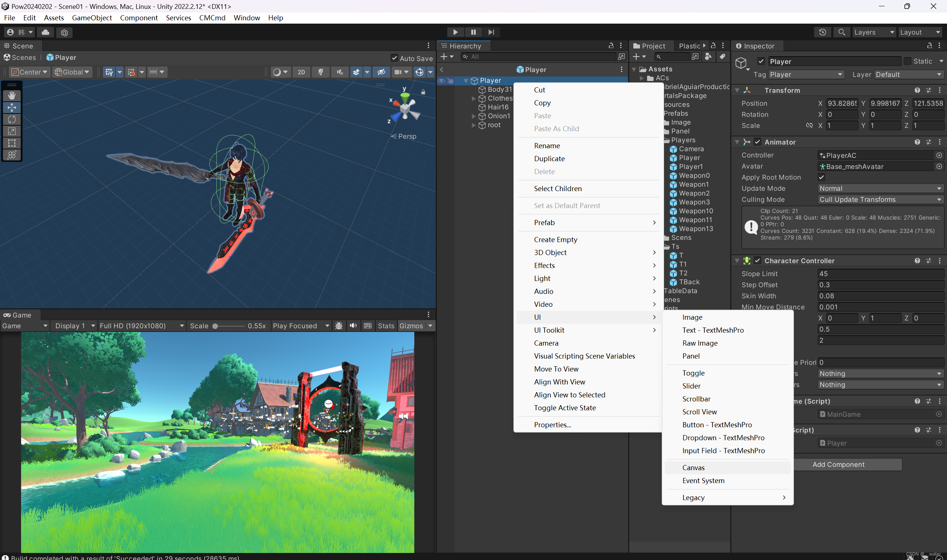This screenshot has height=560, width=947.
Task: Disable Apply Root Motion in the Animator
Action: (822, 177)
